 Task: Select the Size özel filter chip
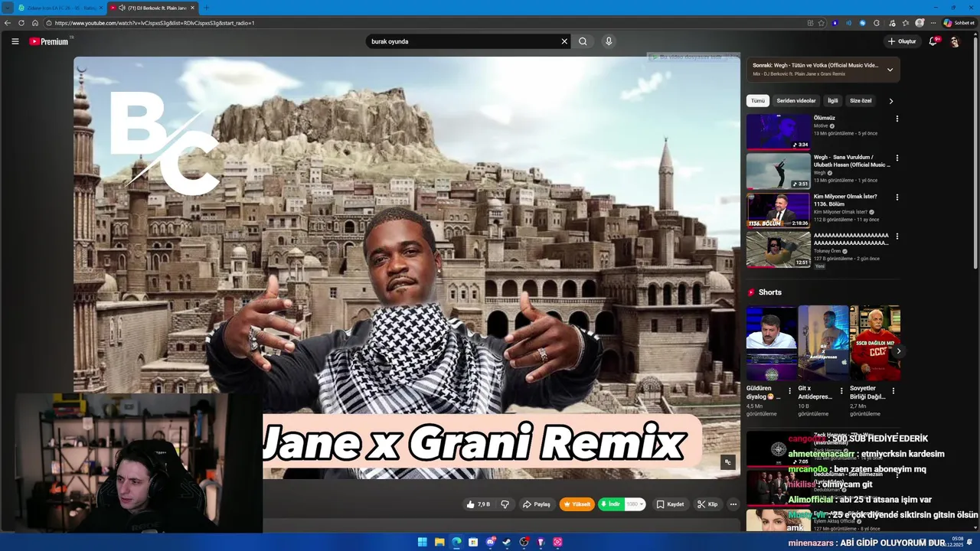[861, 101]
